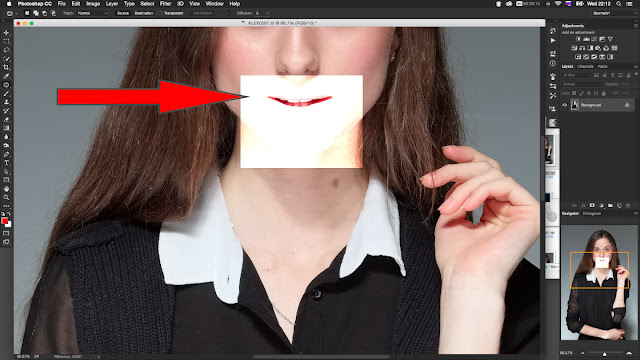640x360 pixels.
Task: Open the Diffusion value dropdown
Action: pyautogui.click(x=262, y=13)
